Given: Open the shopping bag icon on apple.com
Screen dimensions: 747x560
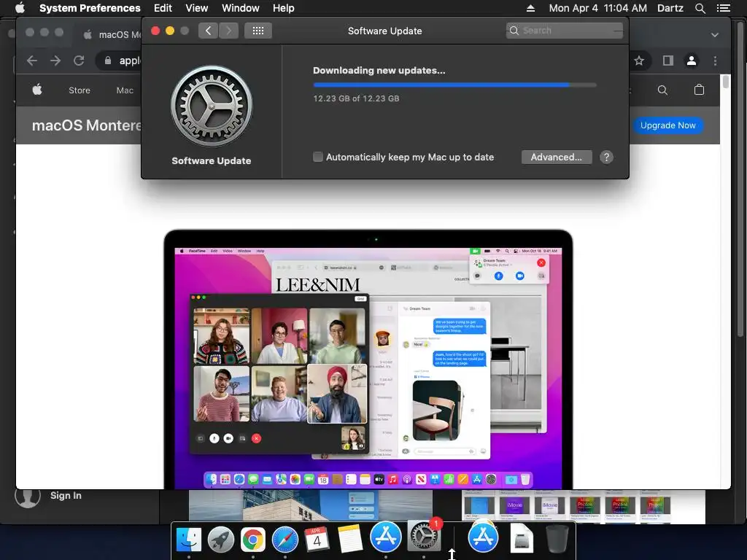Looking at the screenshot, I should click(699, 90).
